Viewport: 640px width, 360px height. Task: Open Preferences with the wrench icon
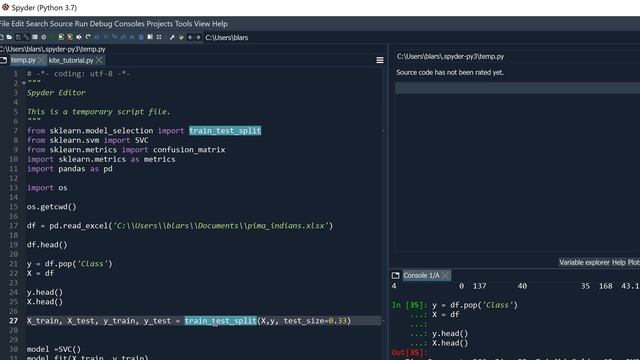(x=172, y=37)
